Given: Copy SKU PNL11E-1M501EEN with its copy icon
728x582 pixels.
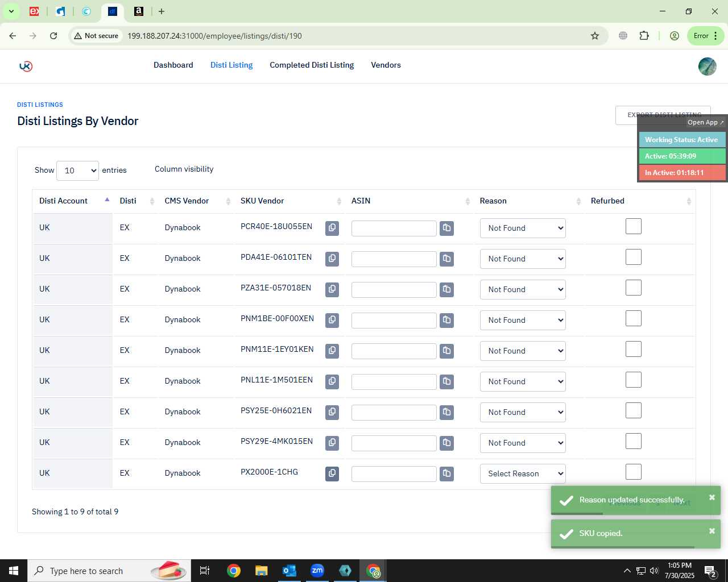Looking at the screenshot, I should coord(332,381).
